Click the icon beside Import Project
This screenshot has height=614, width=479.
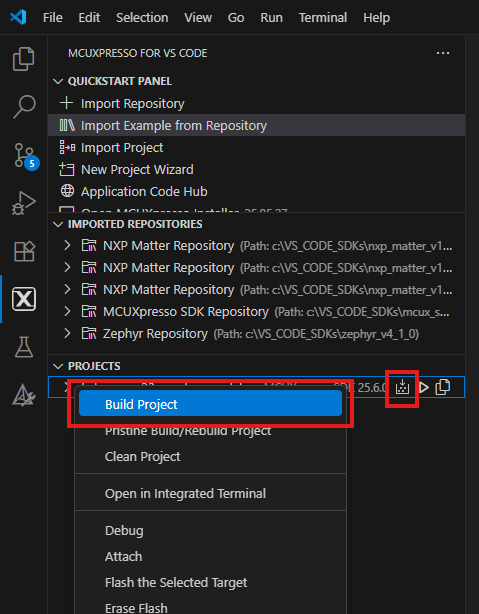[x=67, y=147]
